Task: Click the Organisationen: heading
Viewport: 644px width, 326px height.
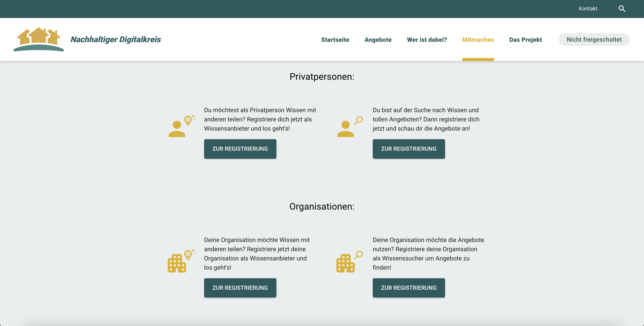Action: 322,206
